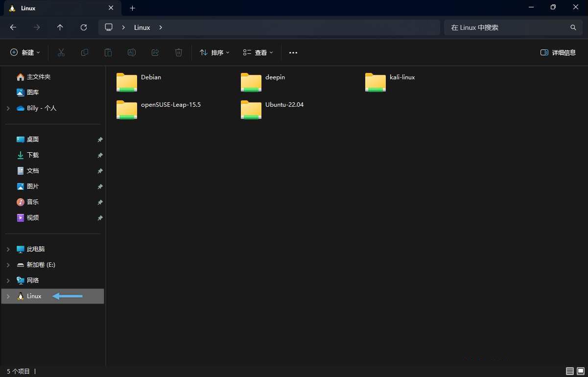Click the Delete trash can icon
The width and height of the screenshot is (588, 377).
click(x=179, y=52)
